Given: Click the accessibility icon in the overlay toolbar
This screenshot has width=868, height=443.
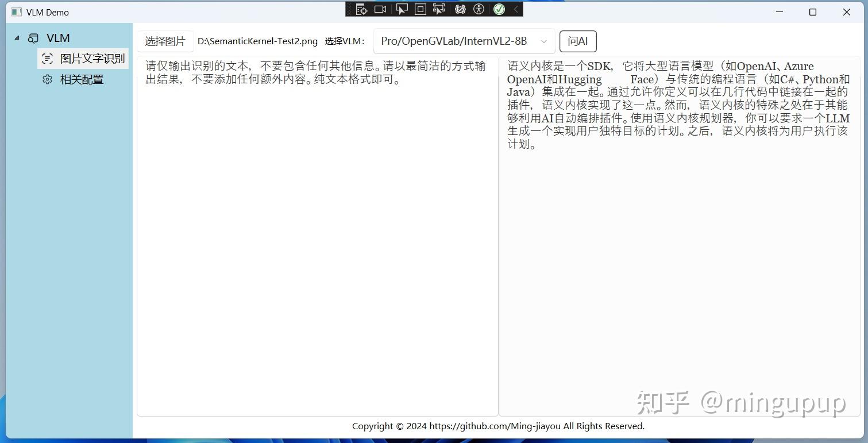Looking at the screenshot, I should pyautogui.click(x=479, y=9).
